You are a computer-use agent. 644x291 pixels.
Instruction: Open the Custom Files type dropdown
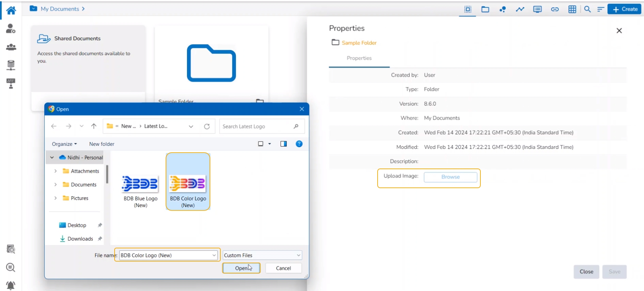coord(262,255)
